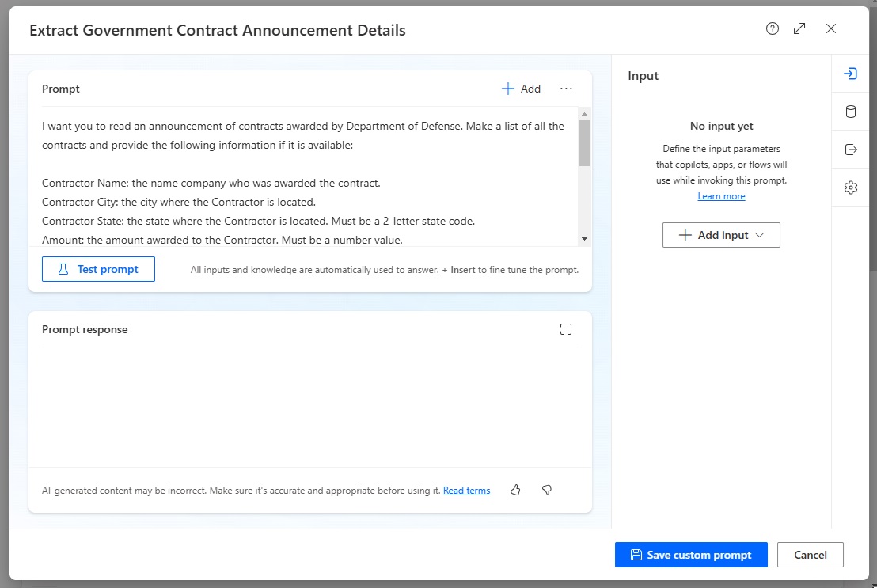Image resolution: width=877 pixels, height=588 pixels.
Task: Select the Test prompt flask icon
Action: click(62, 269)
